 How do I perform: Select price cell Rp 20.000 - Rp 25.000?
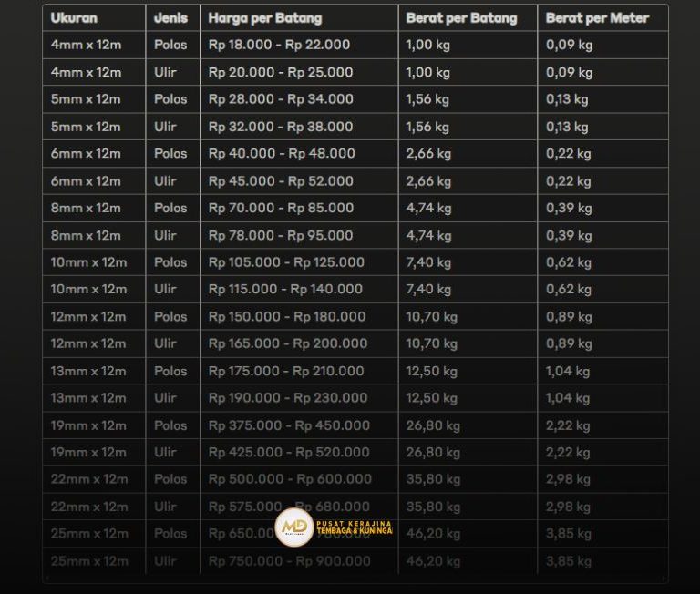pyautogui.click(x=279, y=72)
